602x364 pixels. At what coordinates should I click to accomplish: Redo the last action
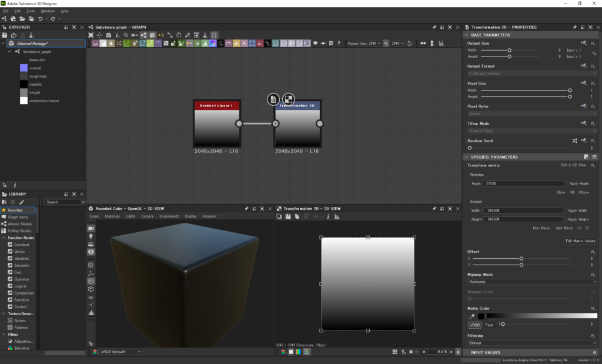53,19
